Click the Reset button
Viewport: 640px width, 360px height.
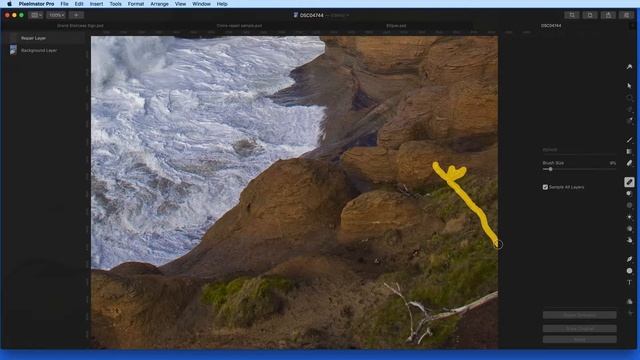coord(580,340)
